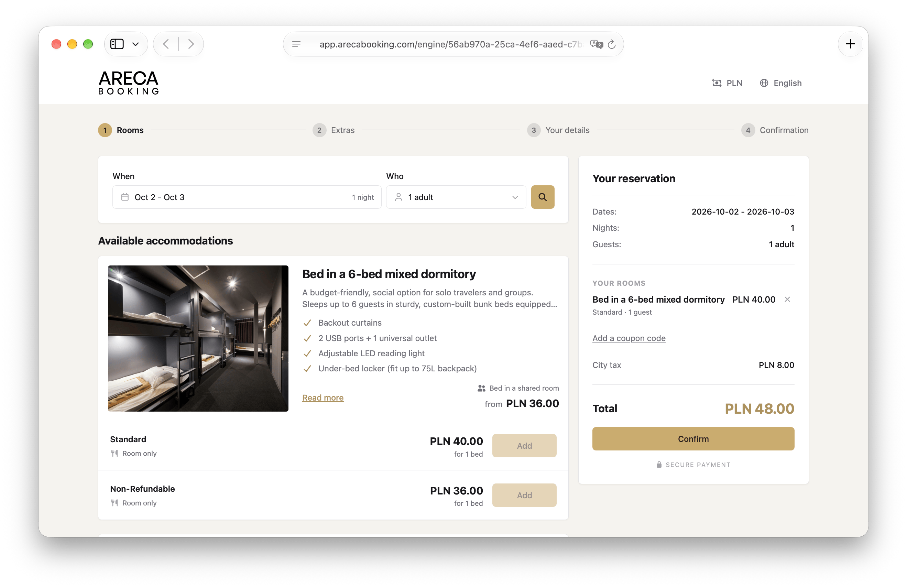Click the City tax PLN 8.00 amount
This screenshot has height=588, width=907.
click(x=776, y=365)
